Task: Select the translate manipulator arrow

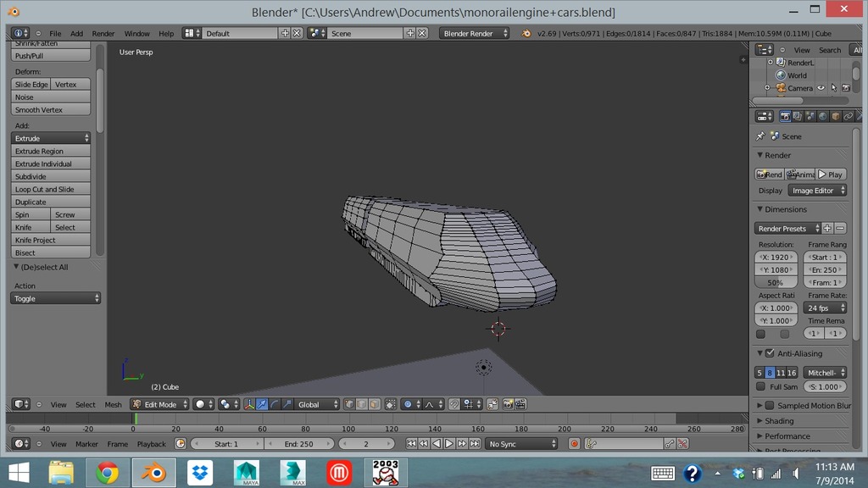Action: tap(262, 404)
